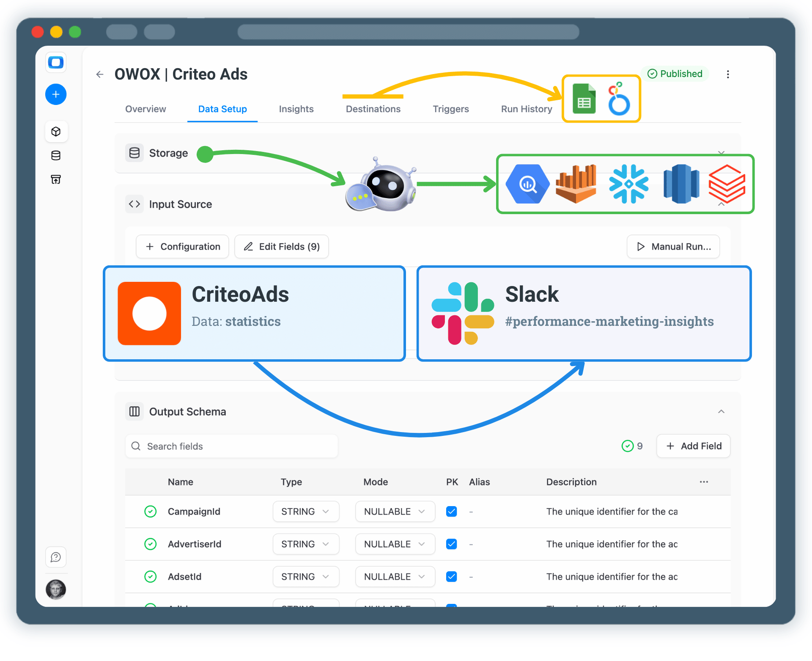Collapse the Output Schema section
Viewport: 812px width, 661px height.
click(x=721, y=411)
